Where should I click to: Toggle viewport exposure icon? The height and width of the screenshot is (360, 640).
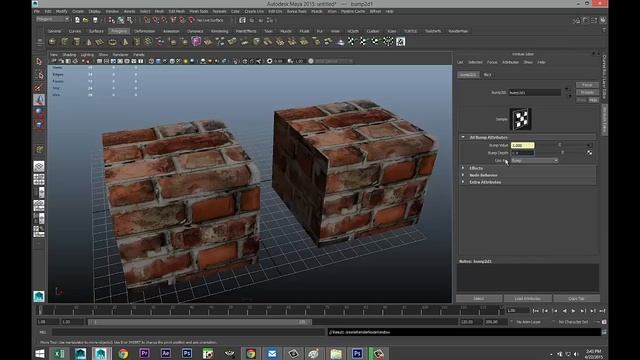click(269, 61)
